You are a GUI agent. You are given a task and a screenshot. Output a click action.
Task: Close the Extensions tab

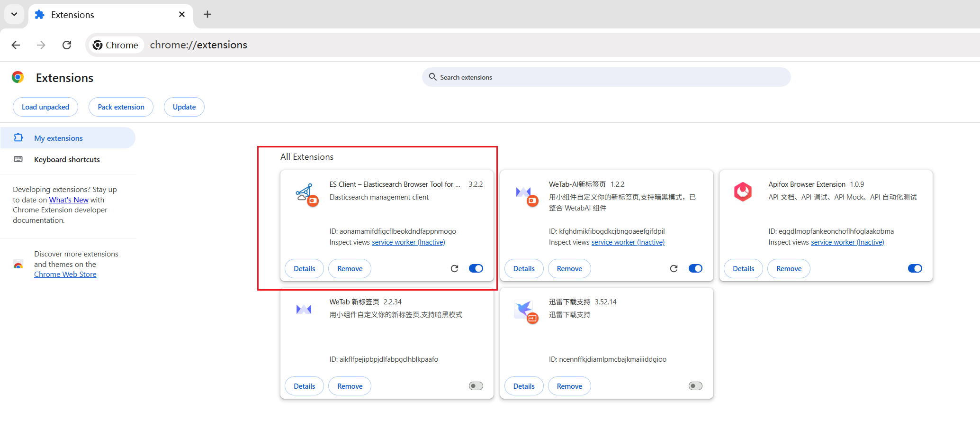(x=182, y=15)
